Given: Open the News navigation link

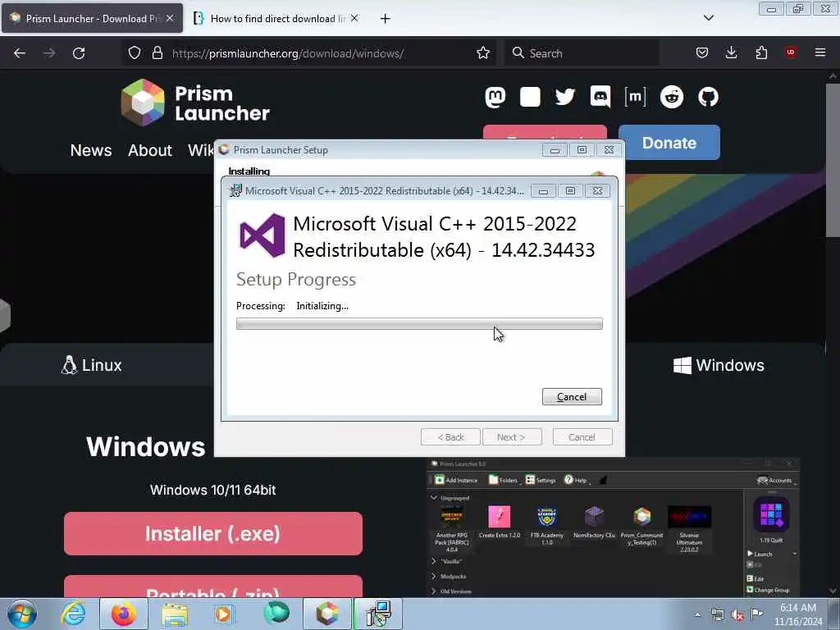Looking at the screenshot, I should 91,151.
